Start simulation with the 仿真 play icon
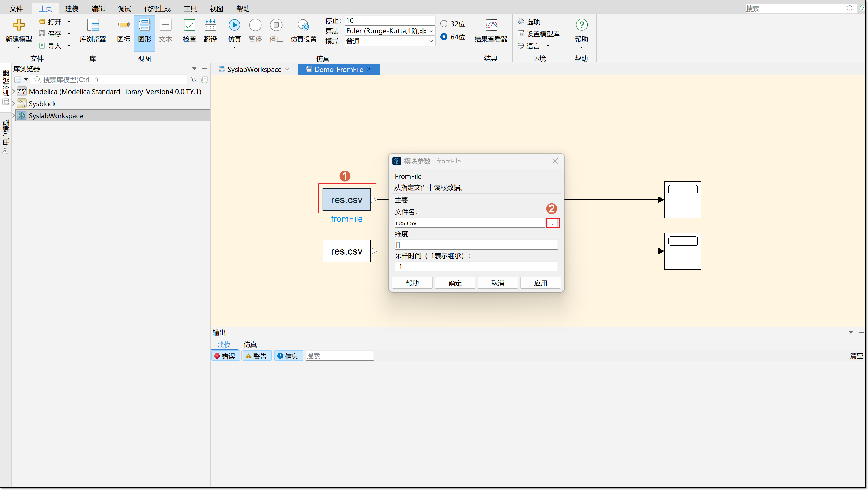 pyautogui.click(x=234, y=25)
